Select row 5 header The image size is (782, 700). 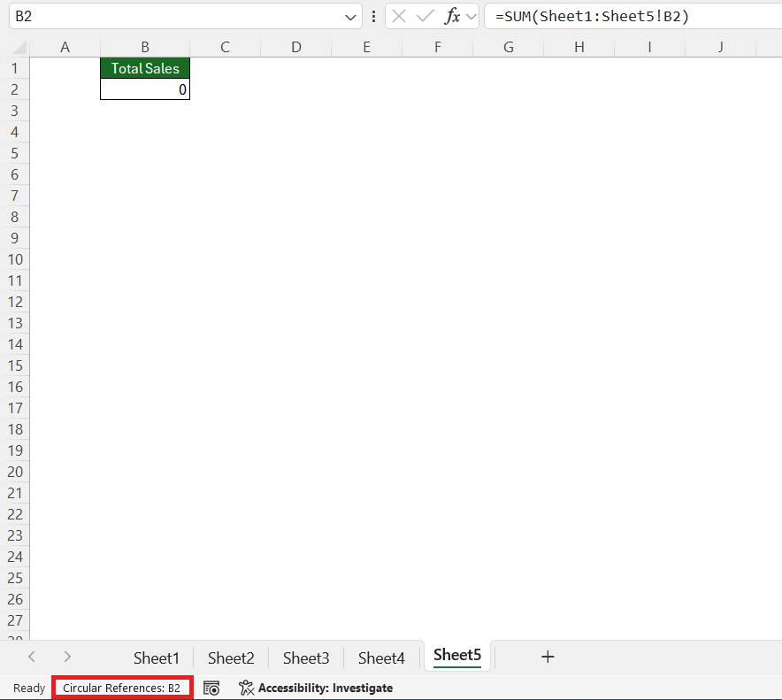coord(15,153)
